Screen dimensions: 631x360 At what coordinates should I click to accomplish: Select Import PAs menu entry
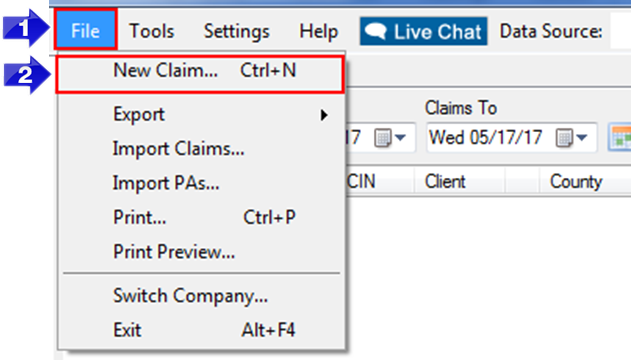[x=201, y=183]
